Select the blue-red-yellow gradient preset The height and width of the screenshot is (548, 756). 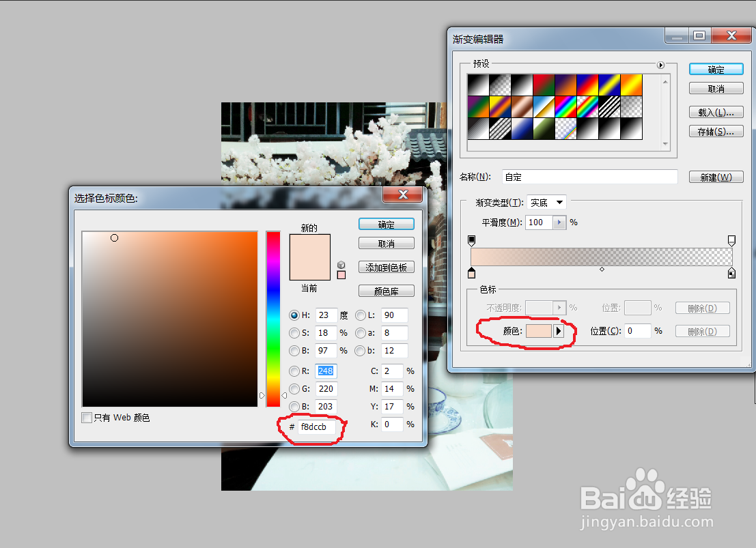click(x=587, y=85)
